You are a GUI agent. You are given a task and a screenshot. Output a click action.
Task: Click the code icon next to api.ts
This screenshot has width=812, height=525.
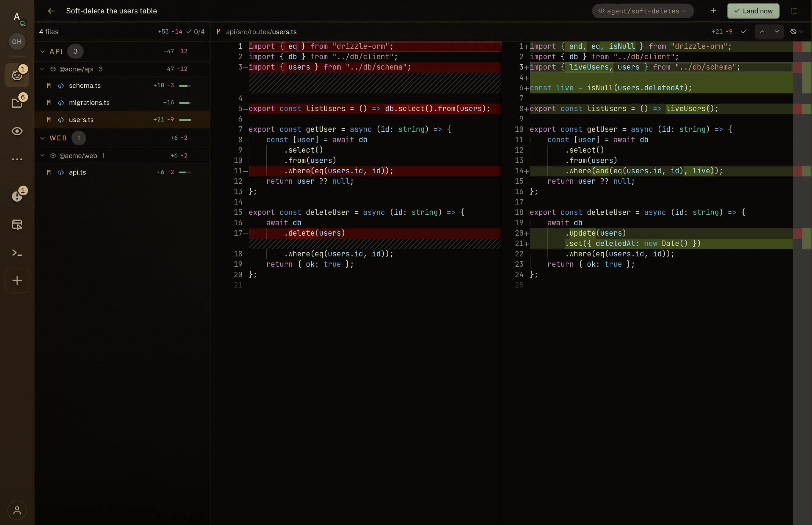click(61, 172)
